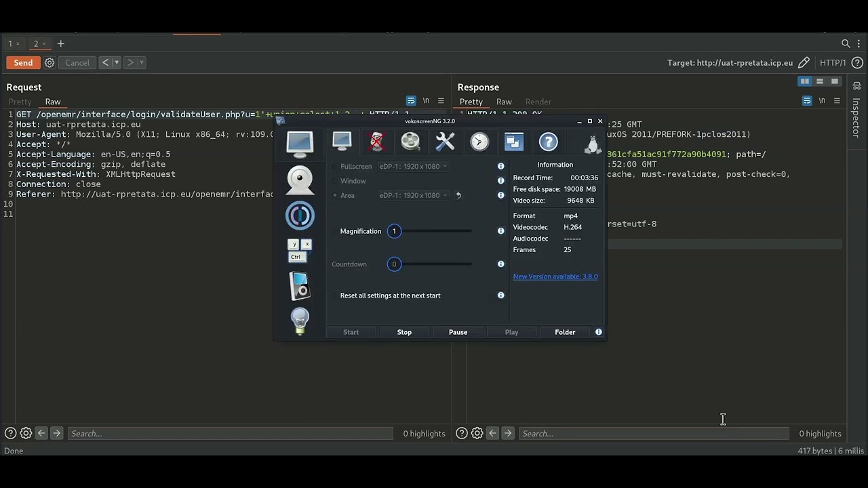Image resolution: width=868 pixels, height=488 pixels.
Task: Click the info icon beside Countdown slider
Action: pyautogui.click(x=501, y=264)
